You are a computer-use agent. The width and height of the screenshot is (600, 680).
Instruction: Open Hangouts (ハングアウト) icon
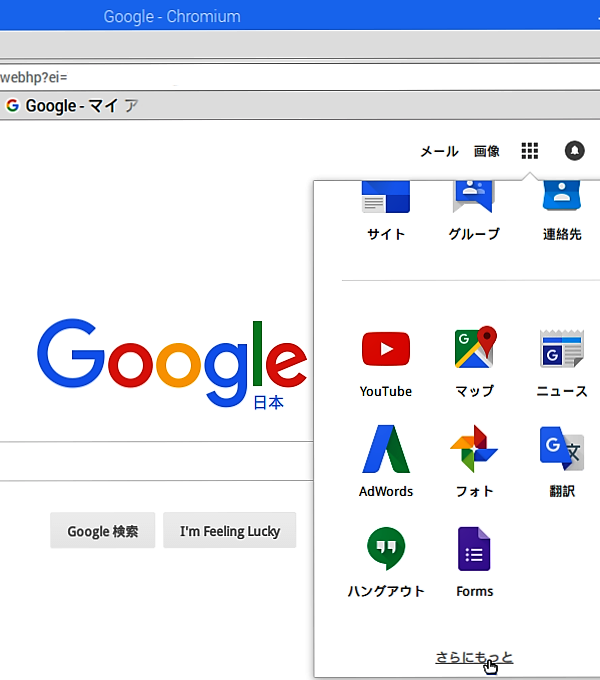[386, 549]
